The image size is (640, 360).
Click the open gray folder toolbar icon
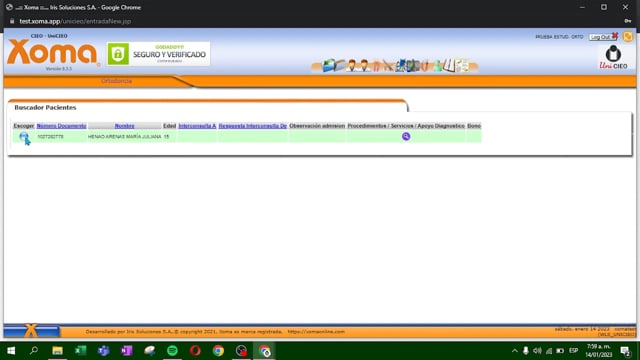340,65
